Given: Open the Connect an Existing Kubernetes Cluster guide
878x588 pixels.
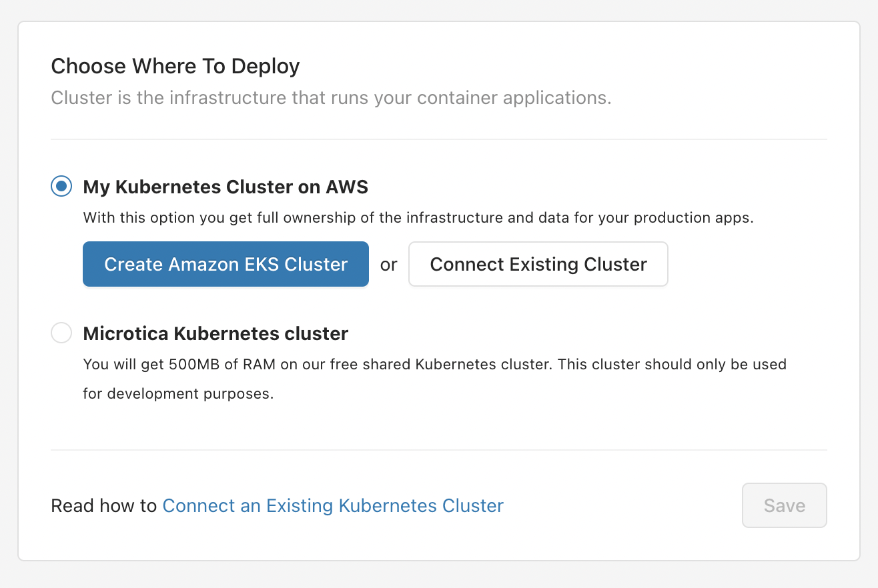Looking at the screenshot, I should (x=332, y=505).
